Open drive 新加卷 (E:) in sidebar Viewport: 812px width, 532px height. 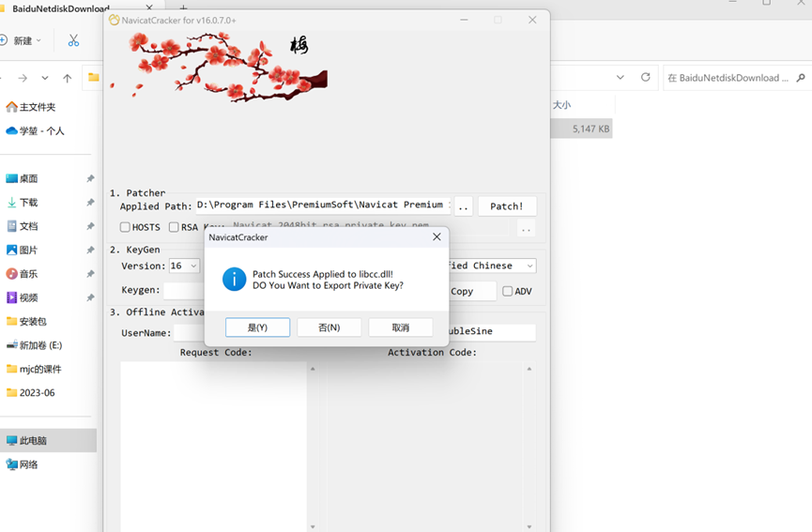(34, 345)
